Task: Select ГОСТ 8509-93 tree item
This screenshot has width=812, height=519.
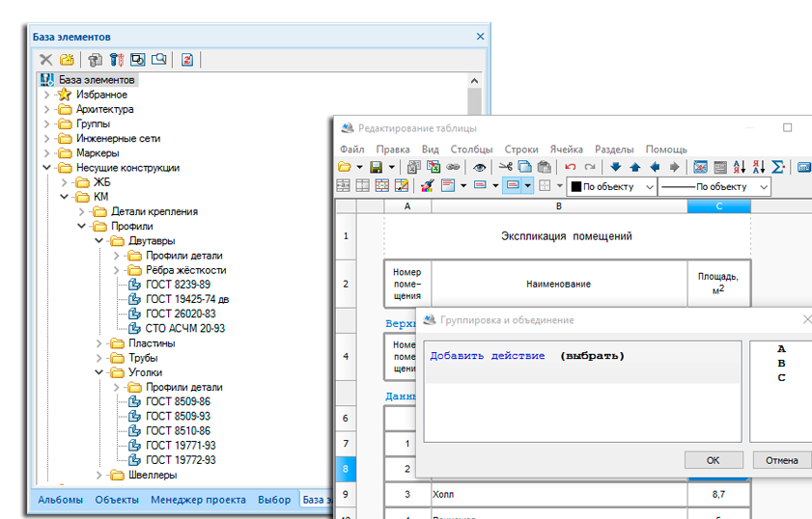Action: (178, 416)
